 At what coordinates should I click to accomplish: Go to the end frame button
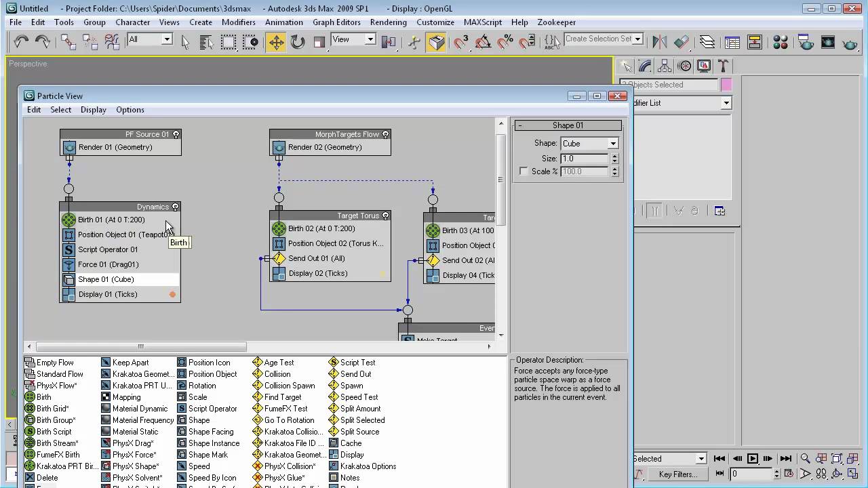point(785,459)
